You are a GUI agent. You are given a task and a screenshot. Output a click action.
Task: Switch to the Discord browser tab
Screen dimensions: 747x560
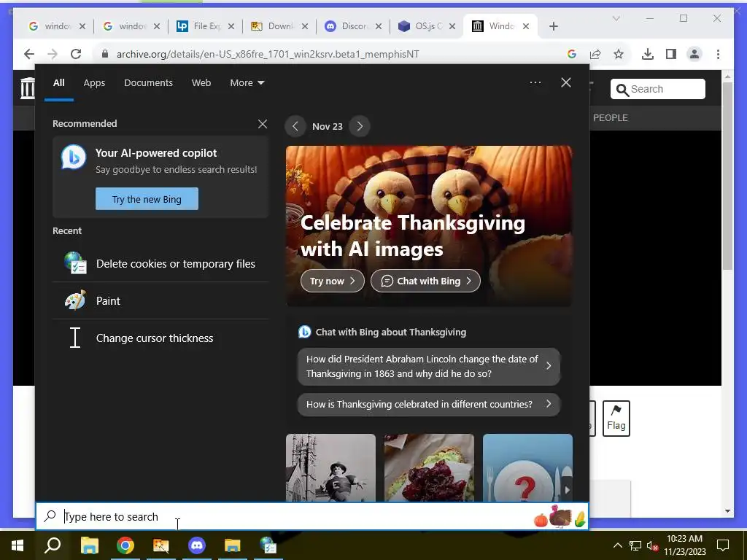353,26
